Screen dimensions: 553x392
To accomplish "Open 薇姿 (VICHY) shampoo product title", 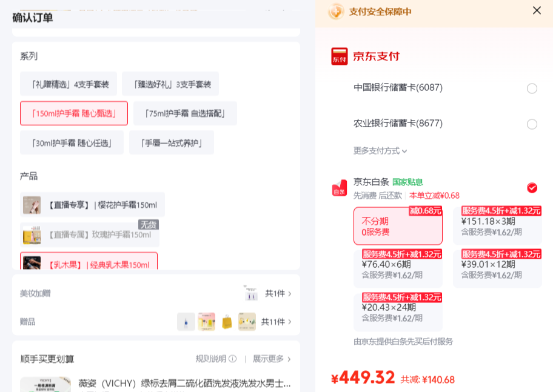I will 184,383.
